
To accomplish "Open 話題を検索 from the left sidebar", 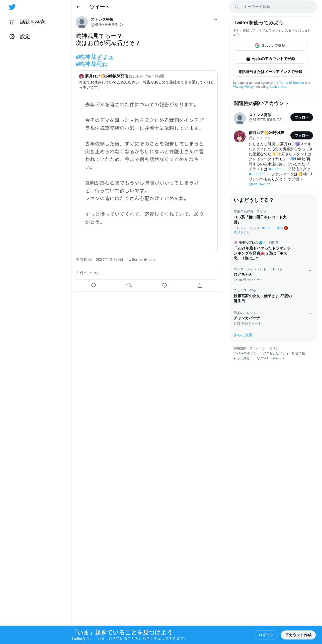I will [x=27, y=22].
